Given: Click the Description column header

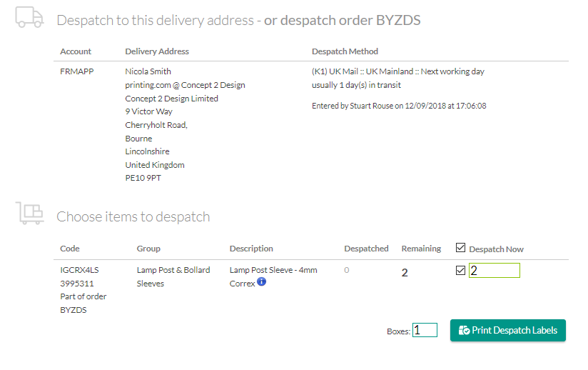Looking at the screenshot, I should (x=251, y=249).
